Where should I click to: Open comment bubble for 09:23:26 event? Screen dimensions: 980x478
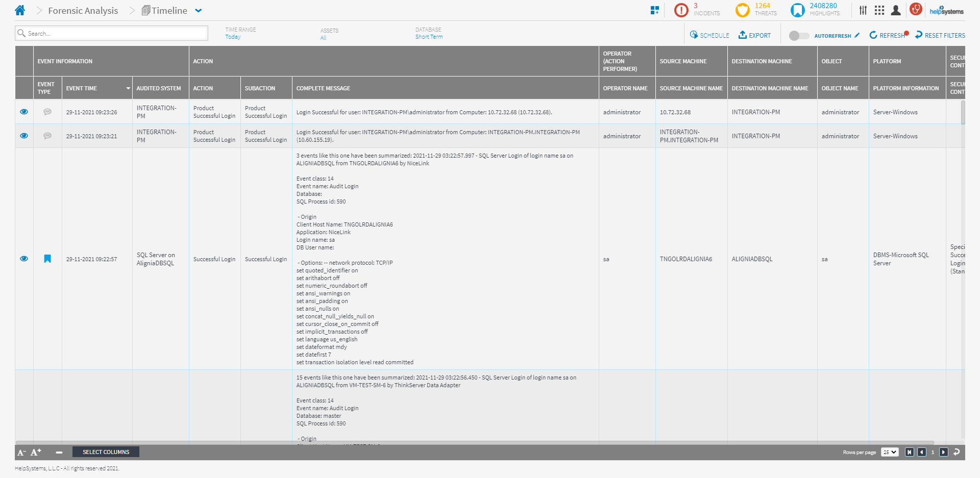tap(47, 112)
